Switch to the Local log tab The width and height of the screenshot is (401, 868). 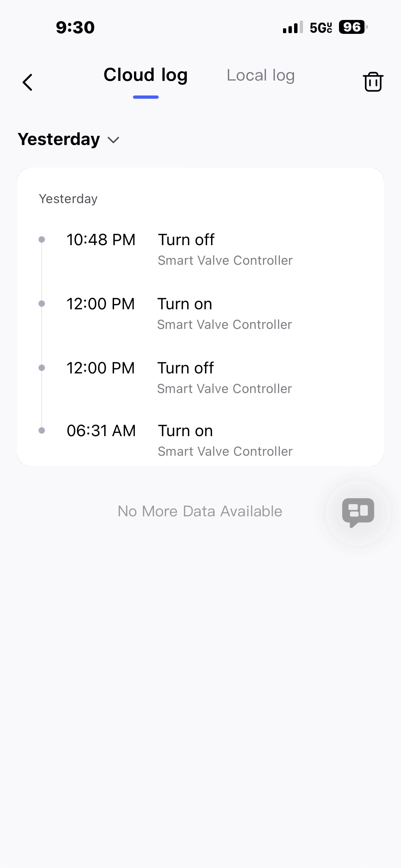tap(261, 76)
